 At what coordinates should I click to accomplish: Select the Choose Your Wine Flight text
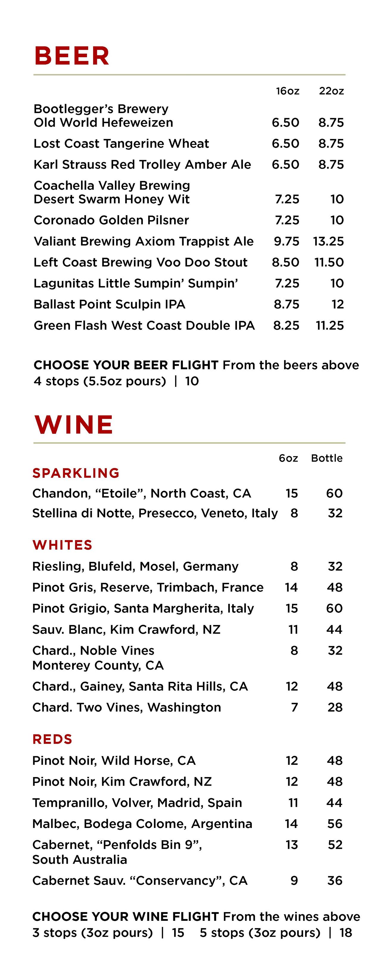(126, 917)
